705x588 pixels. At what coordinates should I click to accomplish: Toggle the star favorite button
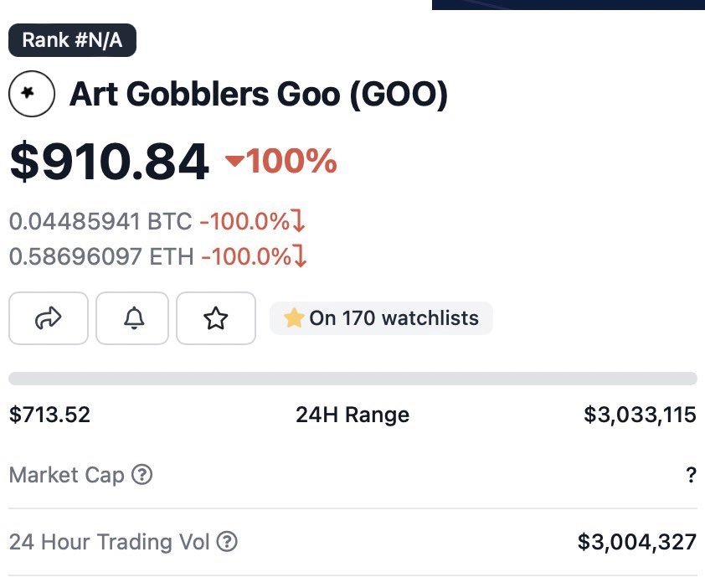coord(216,318)
